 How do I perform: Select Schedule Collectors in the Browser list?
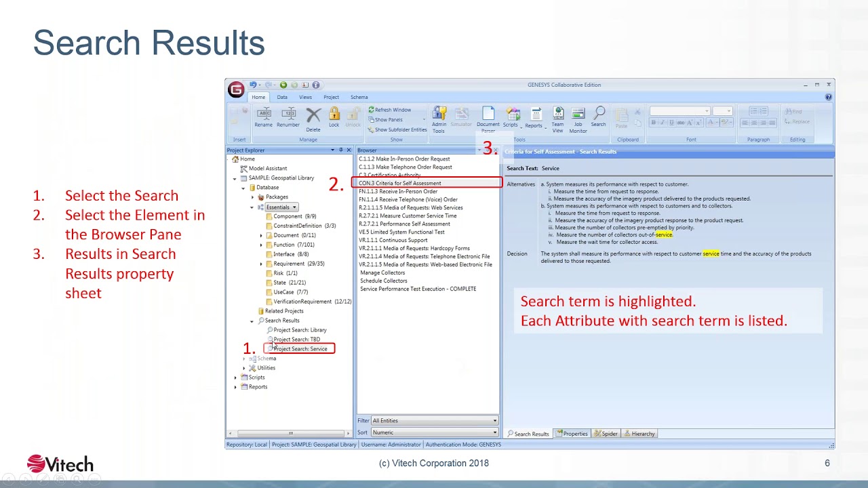point(384,281)
